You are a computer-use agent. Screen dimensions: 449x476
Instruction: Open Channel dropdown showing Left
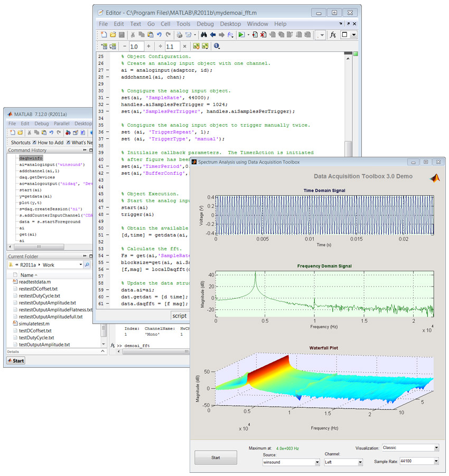coord(360,462)
